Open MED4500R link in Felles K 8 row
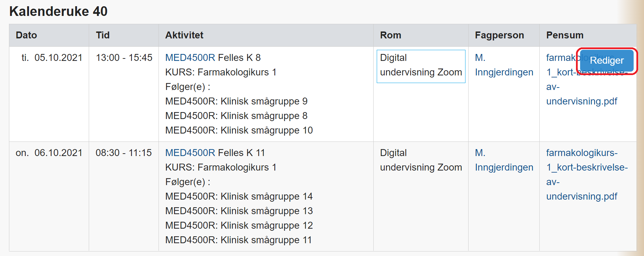 coord(190,57)
